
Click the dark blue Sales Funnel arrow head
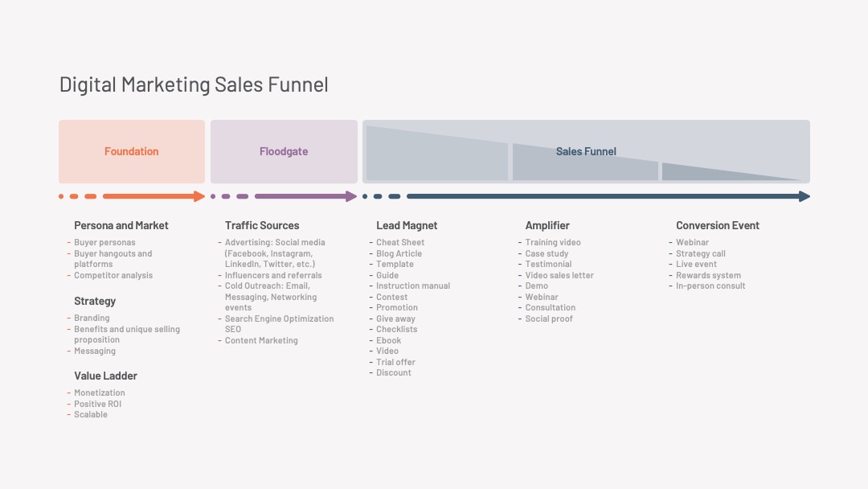point(805,196)
